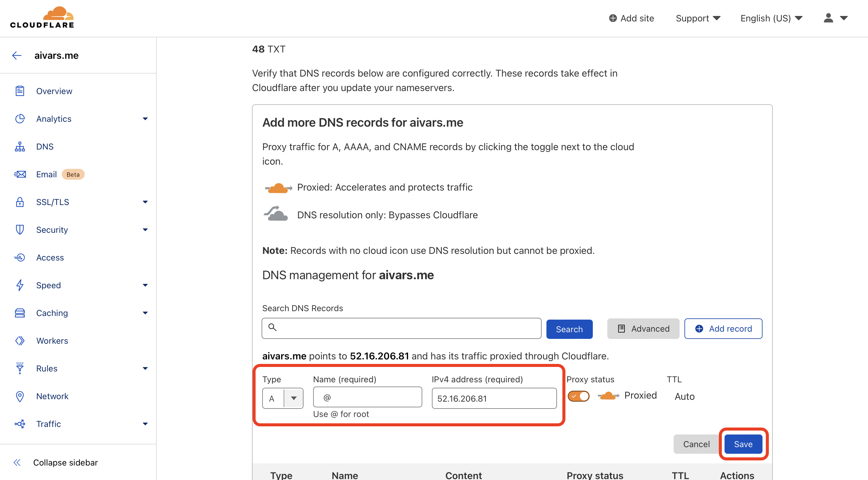Click the SSL/TLS sidebar icon
The image size is (868, 480).
pyautogui.click(x=20, y=202)
